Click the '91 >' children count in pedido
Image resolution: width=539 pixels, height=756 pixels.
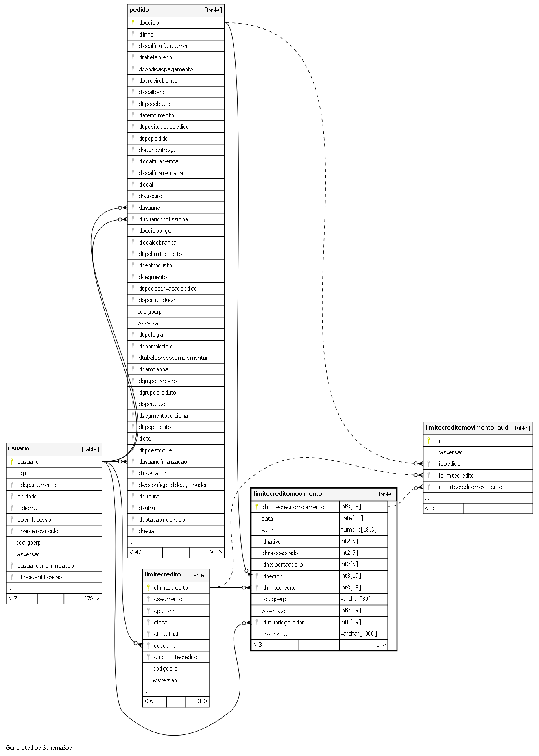tap(207, 552)
